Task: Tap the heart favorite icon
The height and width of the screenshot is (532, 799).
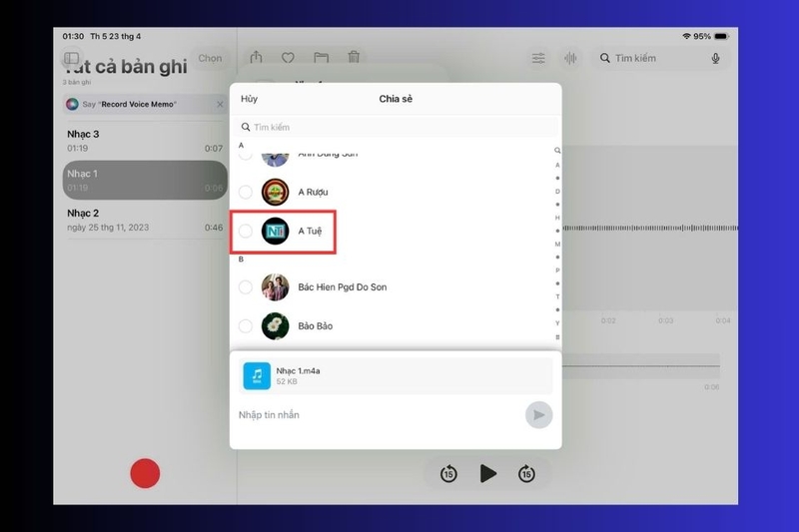Action: click(x=288, y=58)
